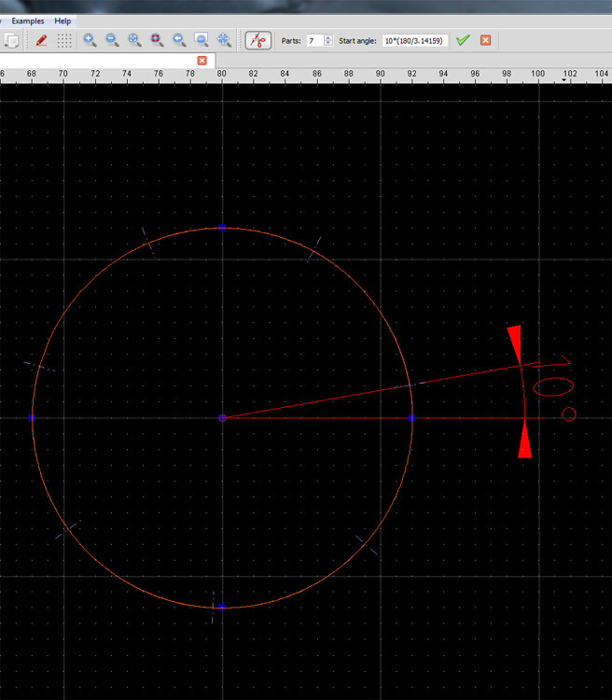Click the copy/paste icon at toolbar's left edge
Image resolution: width=612 pixels, height=700 pixels.
[x=11, y=40]
